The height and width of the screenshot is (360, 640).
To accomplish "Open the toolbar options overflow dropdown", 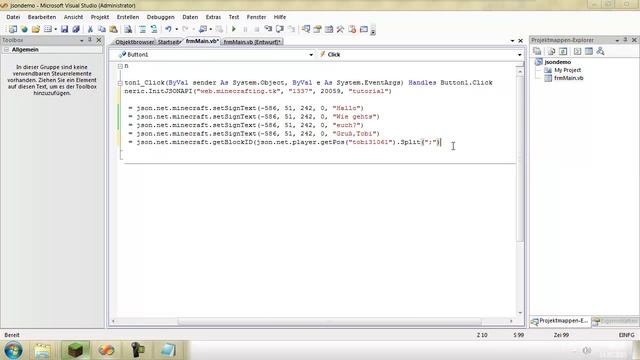I will click(x=373, y=30).
